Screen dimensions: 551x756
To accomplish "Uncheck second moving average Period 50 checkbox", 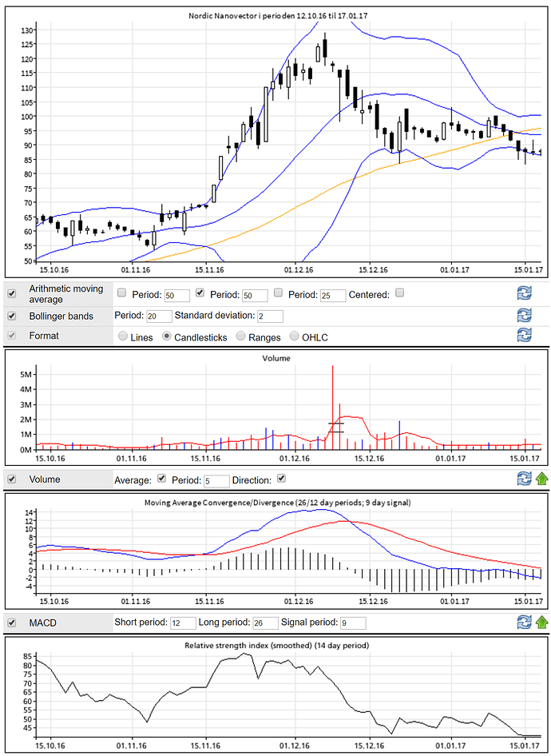I will pos(200,292).
